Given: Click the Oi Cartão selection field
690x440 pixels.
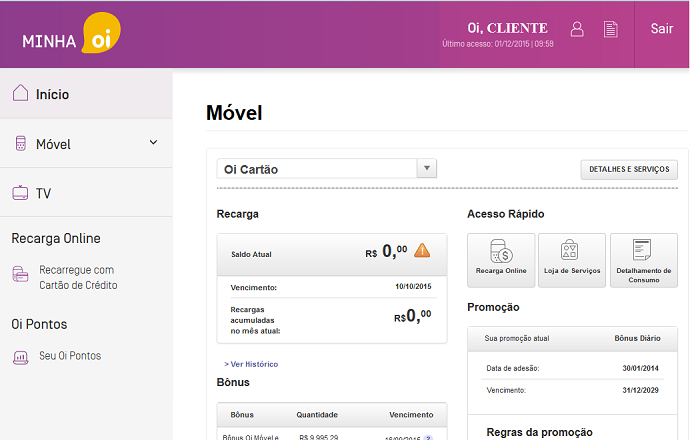Looking at the screenshot, I should click(315, 169).
